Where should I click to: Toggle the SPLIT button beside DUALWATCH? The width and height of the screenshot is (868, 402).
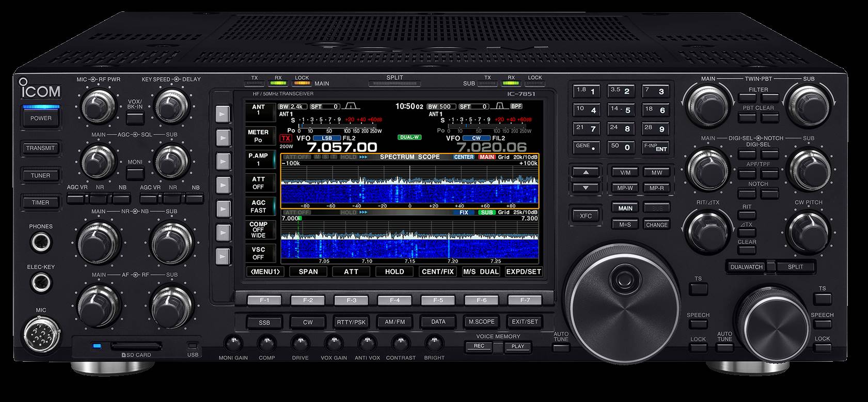pos(796,267)
